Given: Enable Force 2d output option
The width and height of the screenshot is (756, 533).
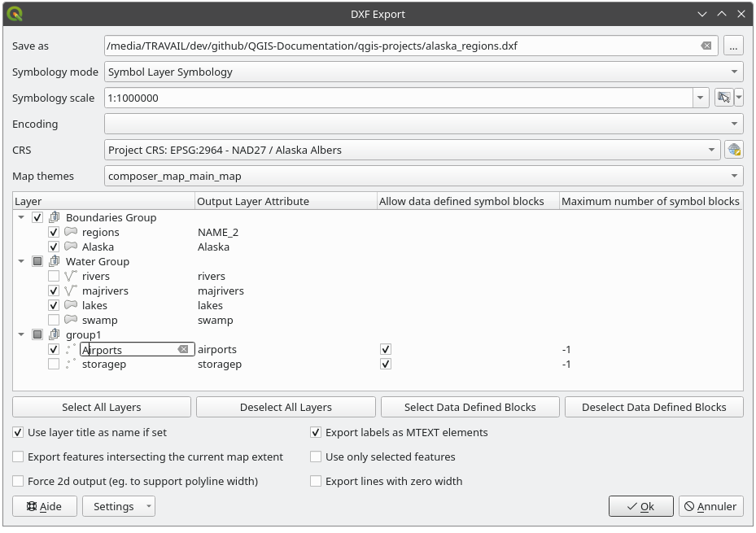Looking at the screenshot, I should [x=18, y=481].
